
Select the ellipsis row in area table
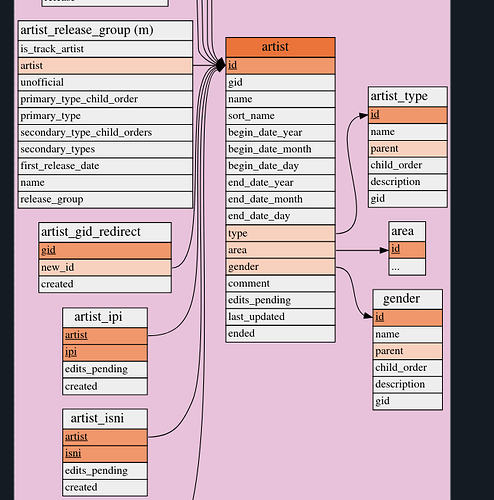click(x=407, y=267)
